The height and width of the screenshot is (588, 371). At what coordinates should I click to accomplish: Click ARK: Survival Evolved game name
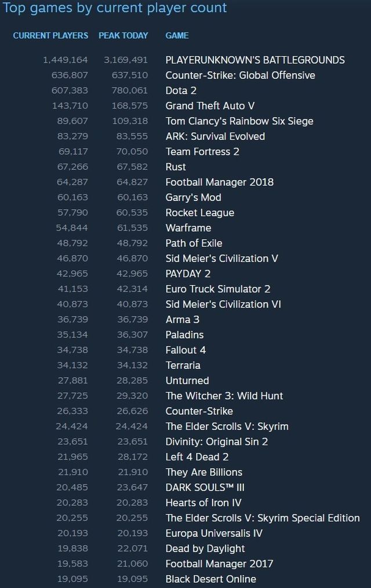pyautogui.click(x=215, y=136)
